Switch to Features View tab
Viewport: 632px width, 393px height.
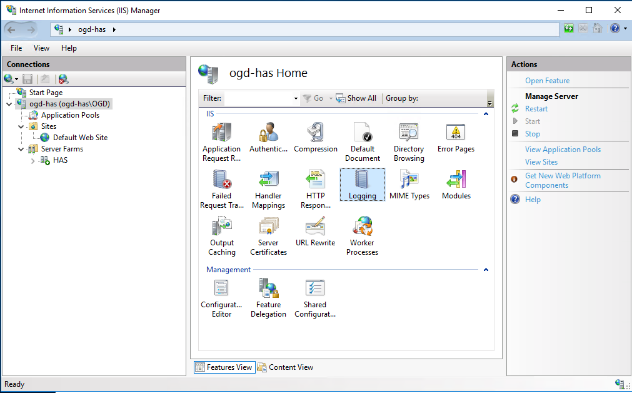point(225,367)
